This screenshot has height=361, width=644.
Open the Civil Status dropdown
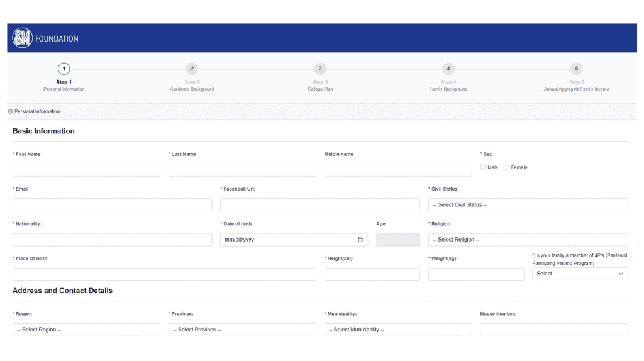click(528, 205)
